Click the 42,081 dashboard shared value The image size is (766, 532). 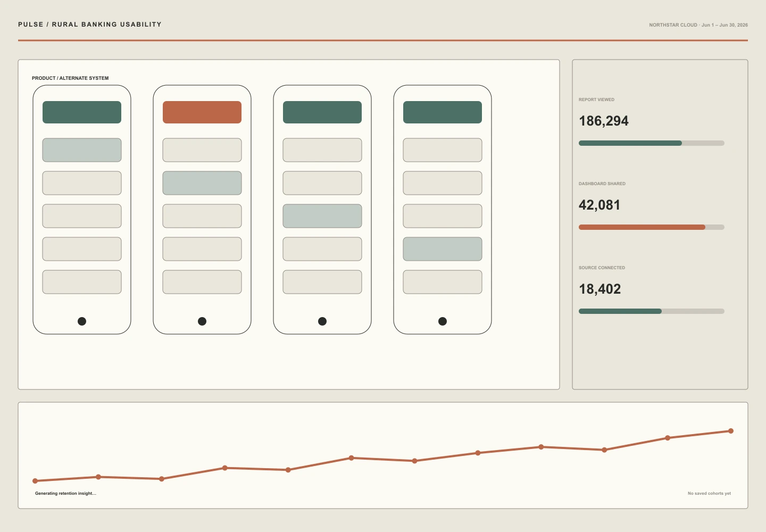tap(600, 205)
